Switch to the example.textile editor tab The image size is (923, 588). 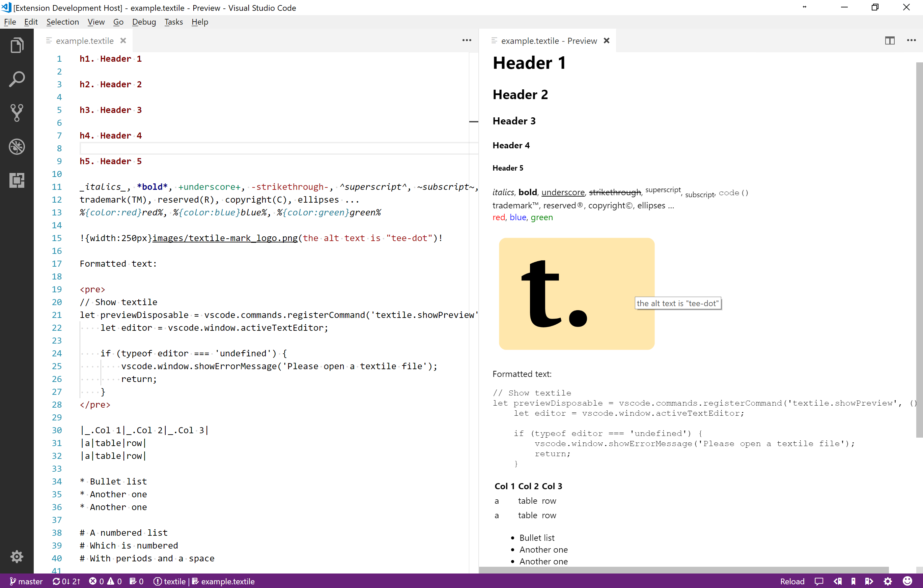point(85,40)
